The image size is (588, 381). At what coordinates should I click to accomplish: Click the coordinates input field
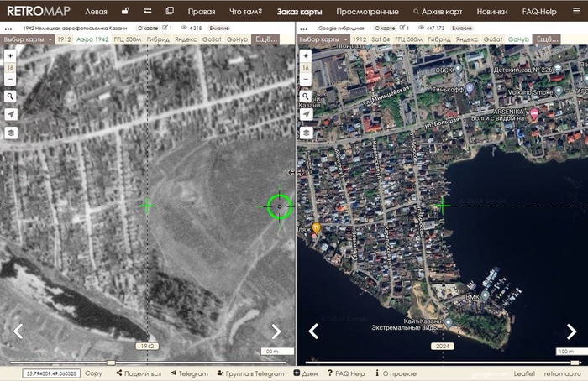click(50, 373)
